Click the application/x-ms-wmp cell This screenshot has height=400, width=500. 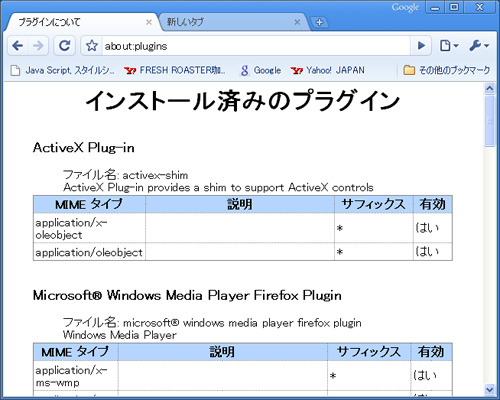(x=76, y=376)
